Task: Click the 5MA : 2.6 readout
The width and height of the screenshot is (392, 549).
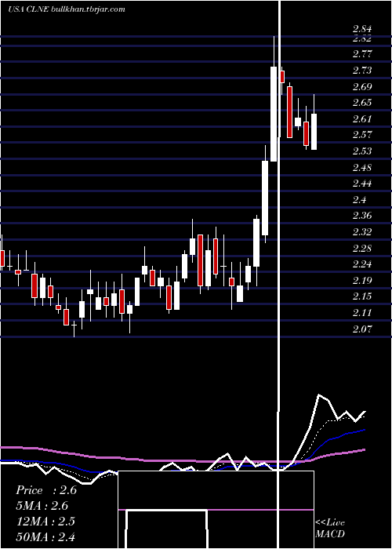Action: (42, 506)
